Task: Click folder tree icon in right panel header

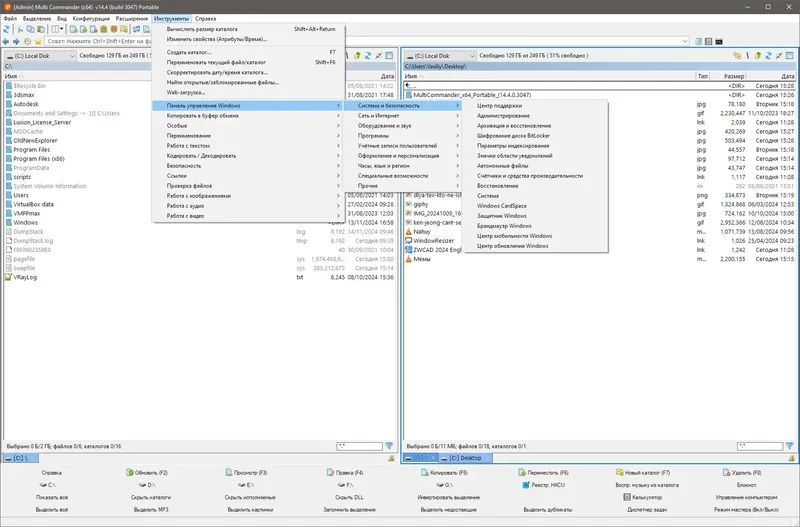Action: (737, 56)
